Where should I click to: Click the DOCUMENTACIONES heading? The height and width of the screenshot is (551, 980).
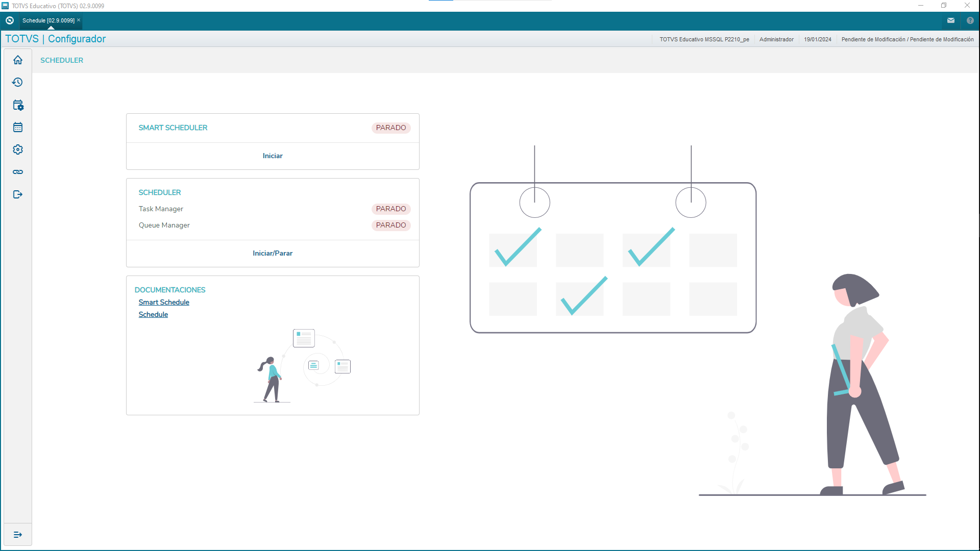coord(170,290)
